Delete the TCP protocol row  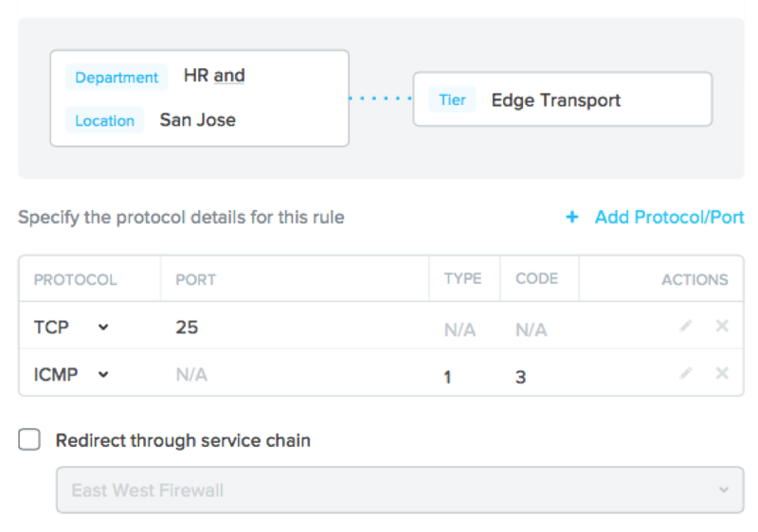[722, 326]
